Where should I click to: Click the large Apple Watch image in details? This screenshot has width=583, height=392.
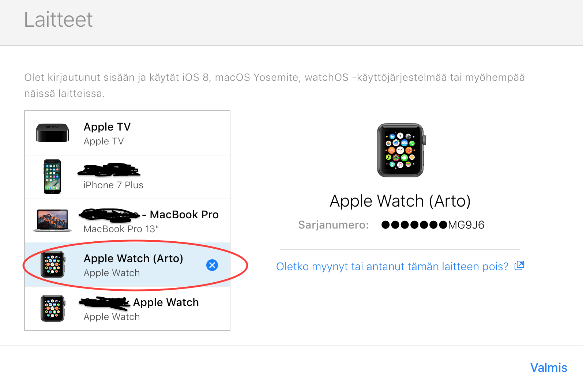401,150
